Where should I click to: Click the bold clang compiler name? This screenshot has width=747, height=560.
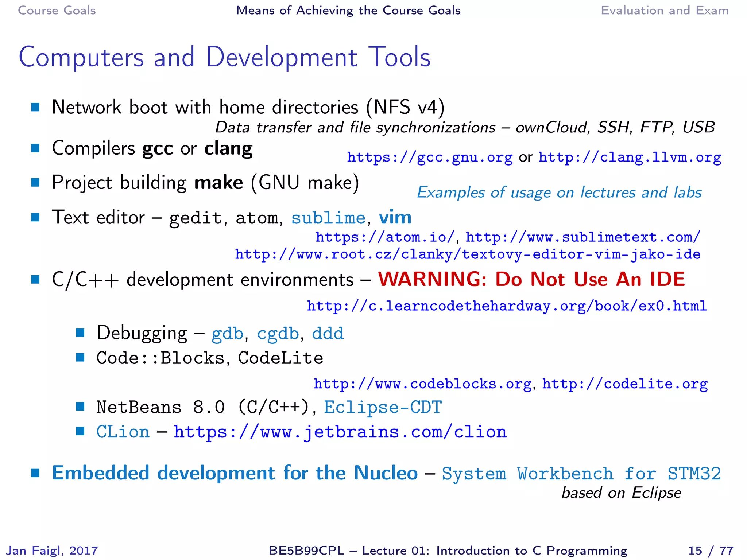pyautogui.click(x=228, y=149)
